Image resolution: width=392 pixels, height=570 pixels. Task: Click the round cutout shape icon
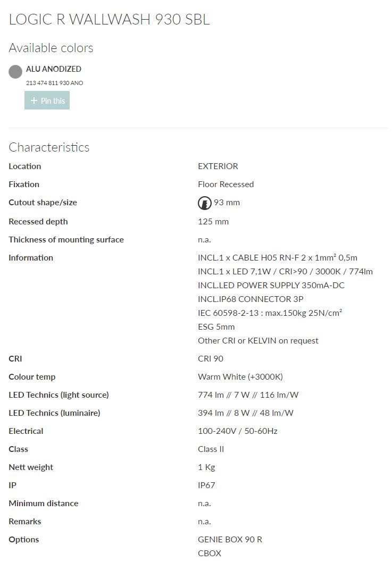(x=204, y=203)
